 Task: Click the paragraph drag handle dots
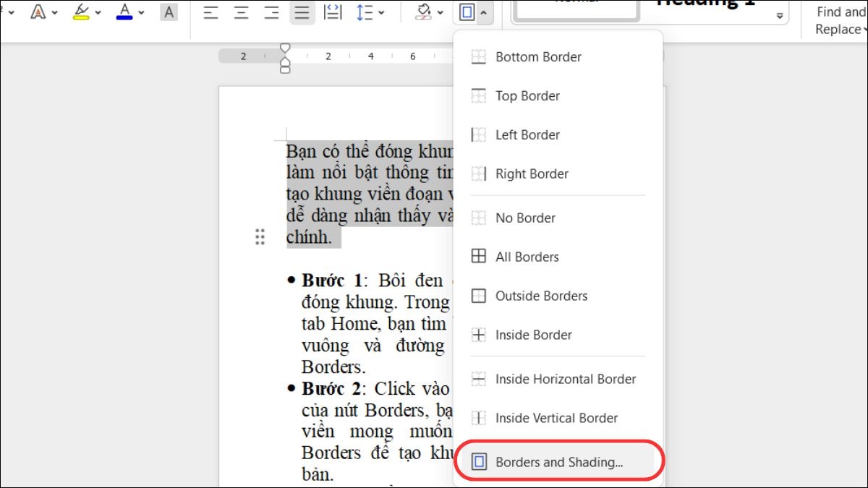pos(260,236)
